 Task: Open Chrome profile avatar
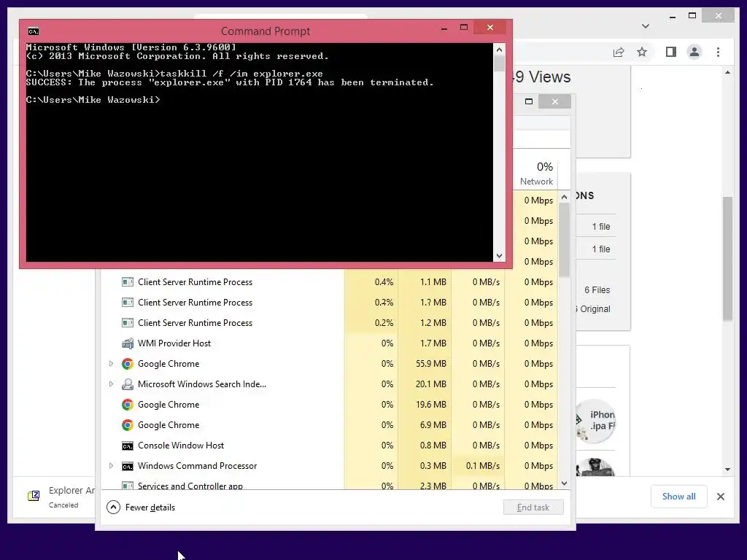(x=694, y=52)
